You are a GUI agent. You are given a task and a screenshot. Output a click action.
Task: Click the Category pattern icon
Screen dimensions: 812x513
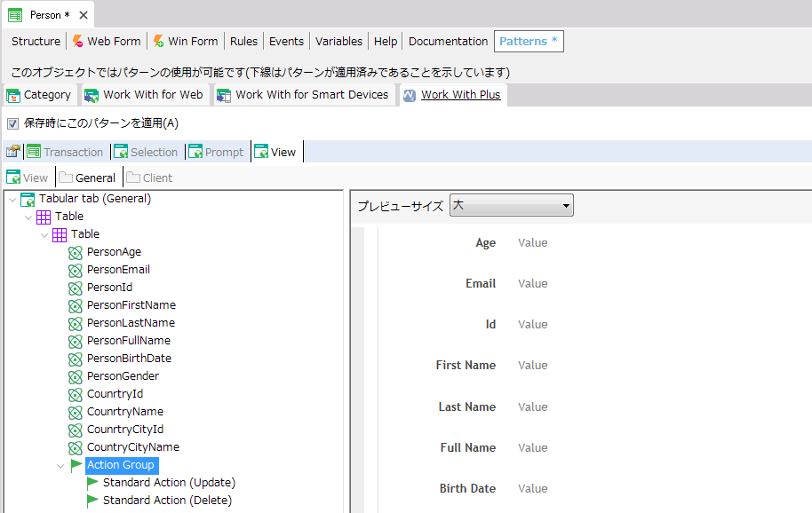click(x=12, y=94)
